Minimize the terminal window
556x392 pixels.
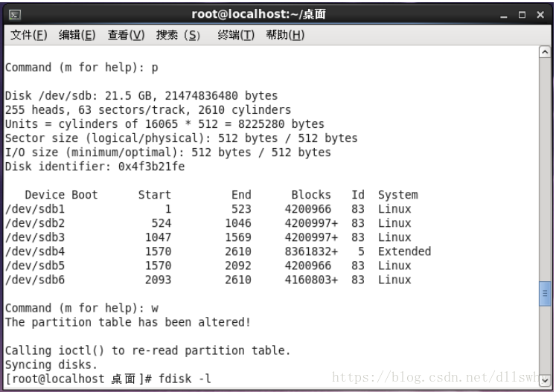coord(503,15)
